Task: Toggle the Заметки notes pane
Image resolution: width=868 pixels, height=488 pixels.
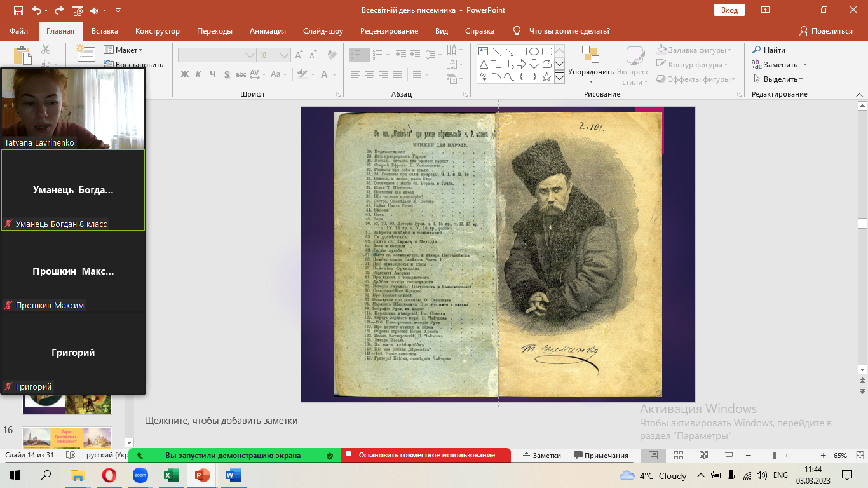Action: click(541, 456)
